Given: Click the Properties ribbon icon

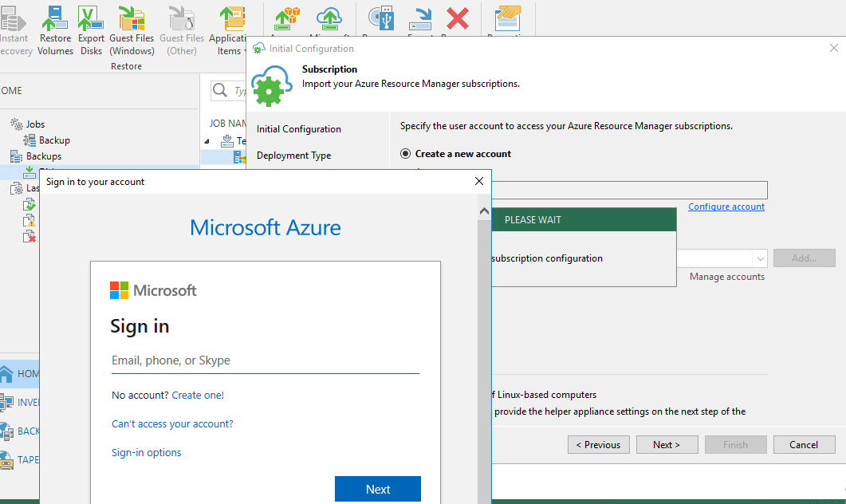Looking at the screenshot, I should [x=507, y=18].
